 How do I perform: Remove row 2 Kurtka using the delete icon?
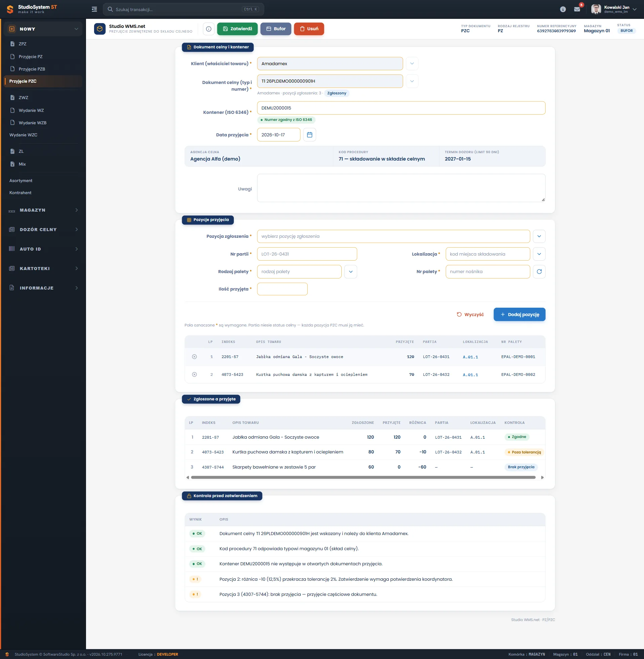click(195, 374)
